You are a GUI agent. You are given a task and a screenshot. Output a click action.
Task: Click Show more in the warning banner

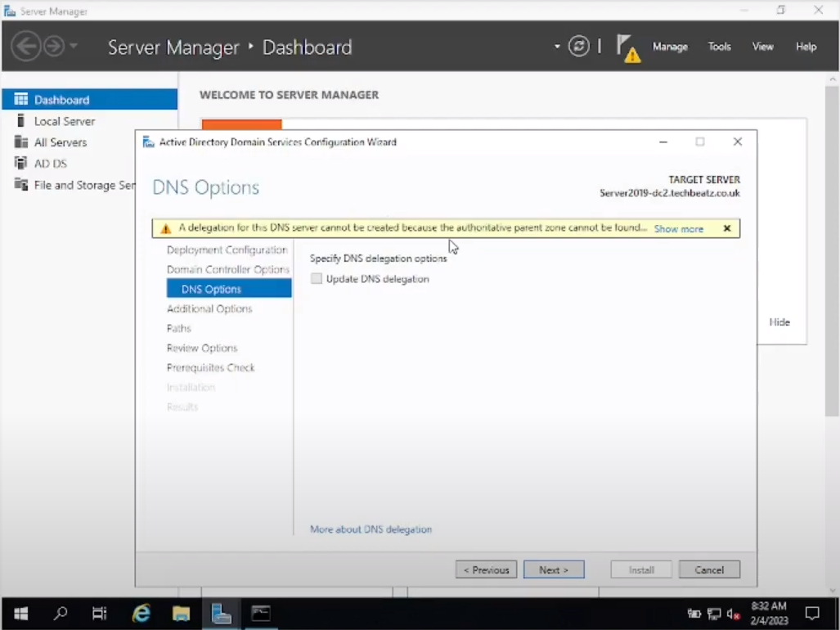[x=678, y=228]
